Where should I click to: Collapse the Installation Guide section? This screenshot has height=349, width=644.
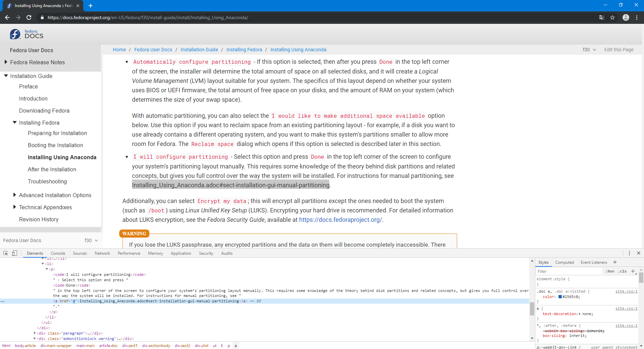tap(6, 76)
